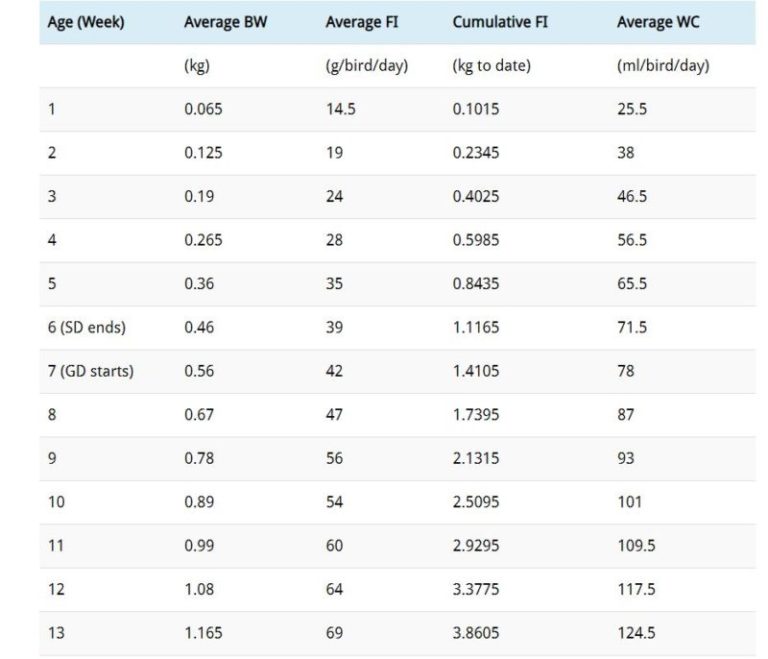Select cumulative FI value 3.8605
This screenshot has height=659, width=768.
476,633
